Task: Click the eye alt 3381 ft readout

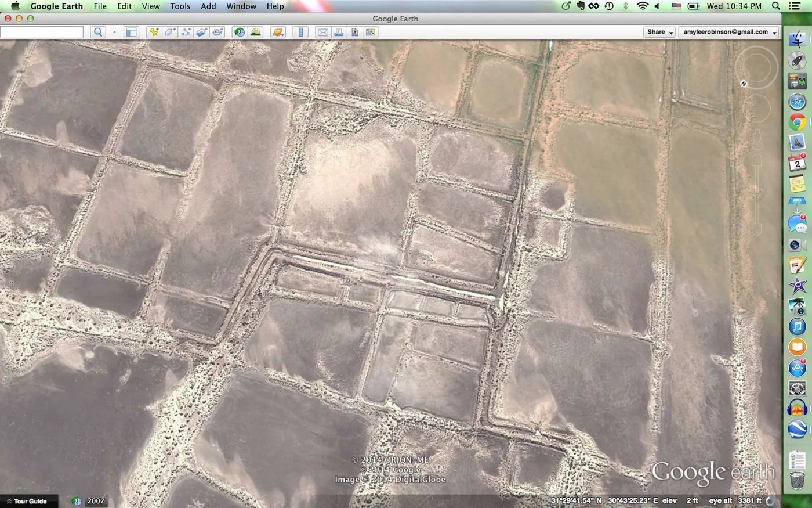Action: click(735, 500)
